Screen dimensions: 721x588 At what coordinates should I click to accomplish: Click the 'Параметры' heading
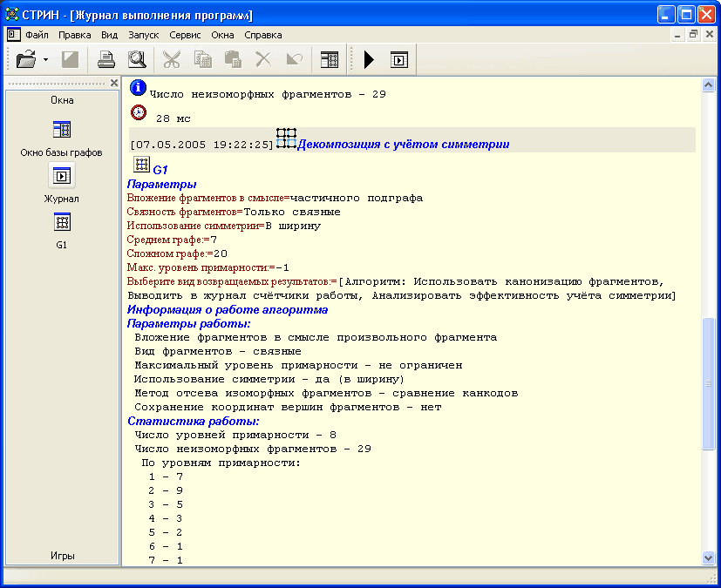(162, 184)
